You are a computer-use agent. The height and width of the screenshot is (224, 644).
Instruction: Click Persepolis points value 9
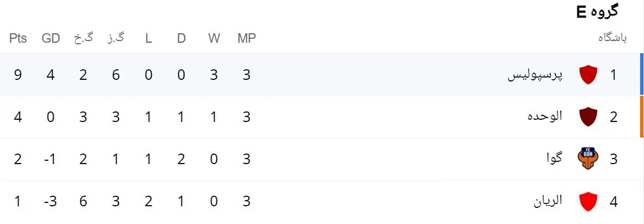18,74
